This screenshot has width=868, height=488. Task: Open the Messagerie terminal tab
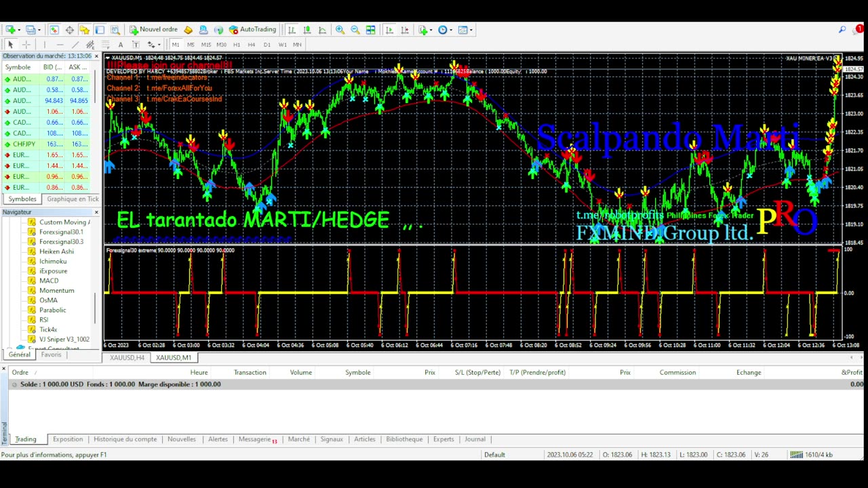tap(257, 439)
